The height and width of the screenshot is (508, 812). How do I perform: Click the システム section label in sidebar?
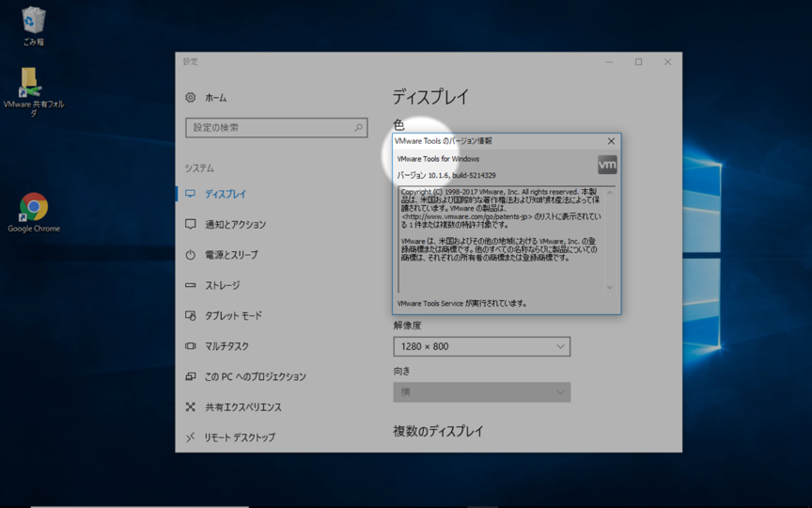coord(199,168)
